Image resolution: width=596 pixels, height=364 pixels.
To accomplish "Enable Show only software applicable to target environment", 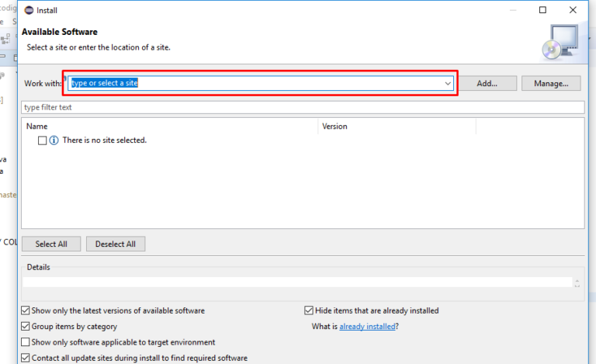I will point(26,342).
